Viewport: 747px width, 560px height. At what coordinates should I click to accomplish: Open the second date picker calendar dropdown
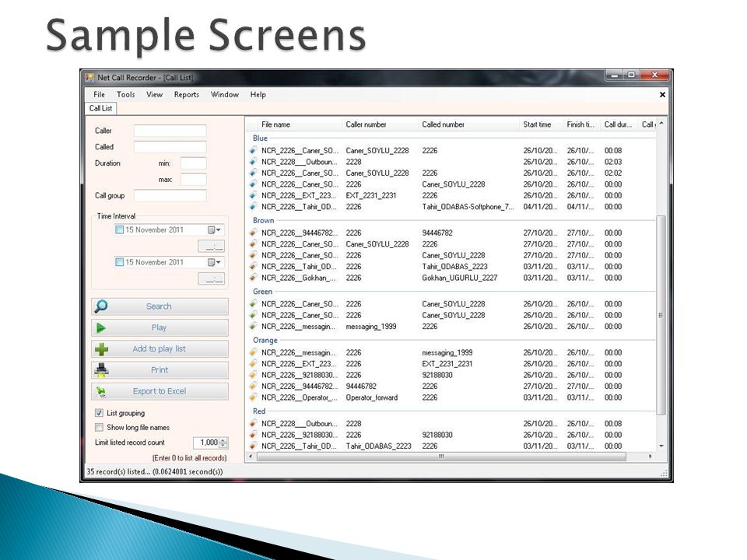tap(215, 262)
